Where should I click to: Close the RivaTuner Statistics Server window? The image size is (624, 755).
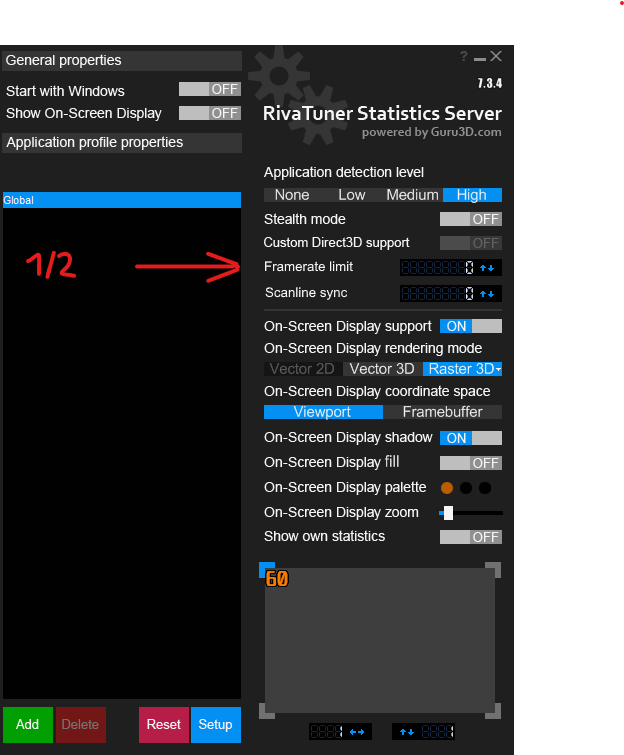(496, 56)
